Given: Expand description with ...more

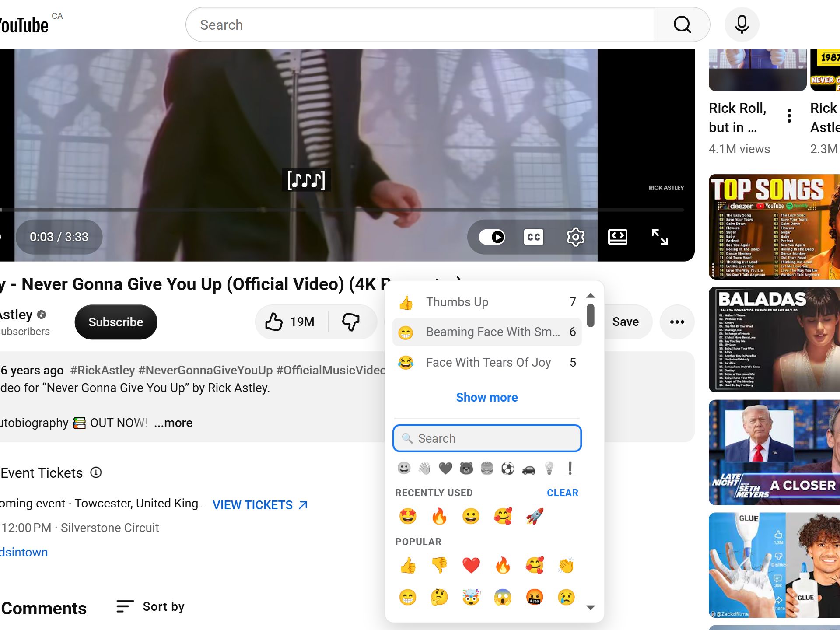Looking at the screenshot, I should pyautogui.click(x=173, y=423).
